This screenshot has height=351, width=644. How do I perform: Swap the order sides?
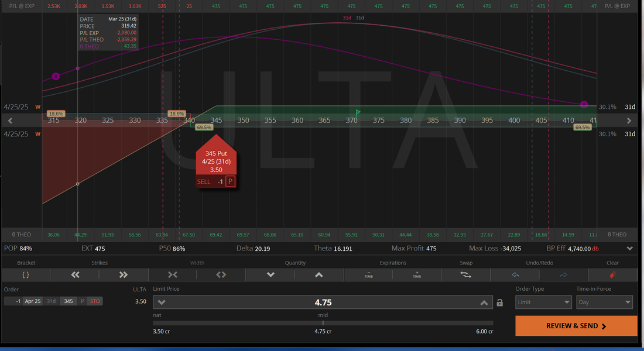pyautogui.click(x=466, y=274)
